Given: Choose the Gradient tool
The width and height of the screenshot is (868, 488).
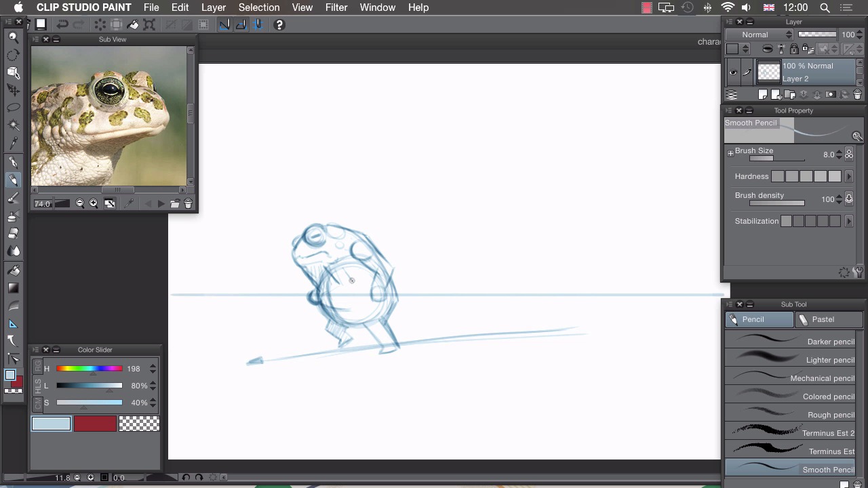Looking at the screenshot, I should pyautogui.click(x=13, y=288).
